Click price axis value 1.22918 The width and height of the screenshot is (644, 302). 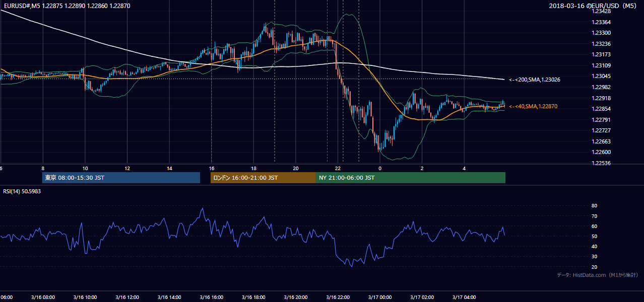tap(602, 98)
